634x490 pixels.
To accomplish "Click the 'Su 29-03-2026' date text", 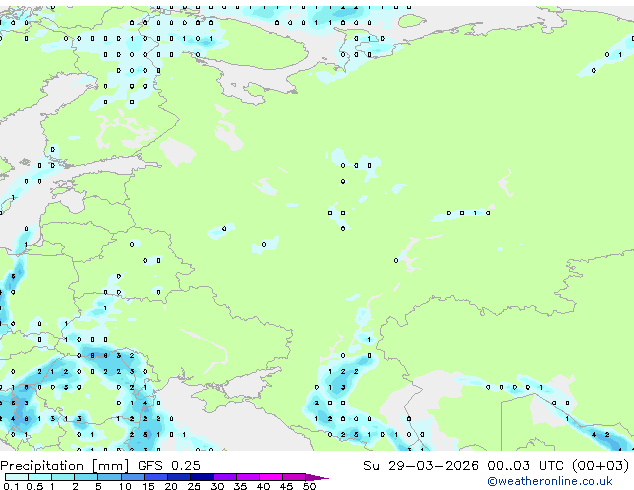I will point(421,466).
